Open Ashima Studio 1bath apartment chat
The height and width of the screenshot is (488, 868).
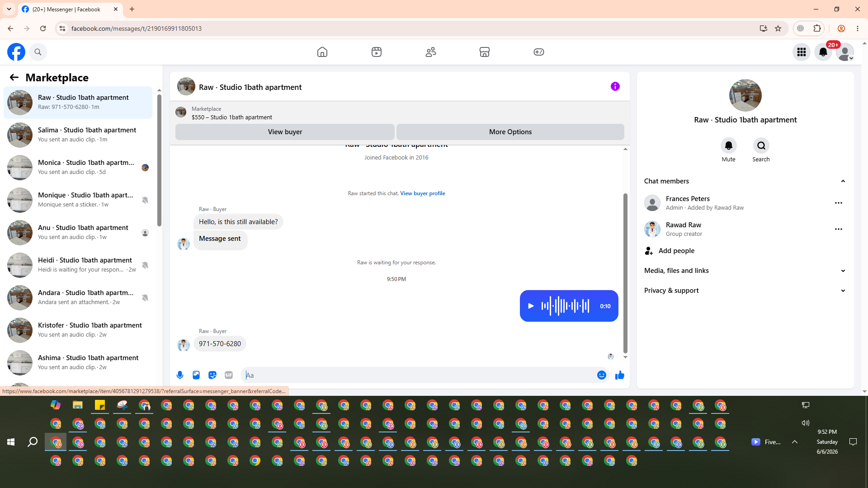78,362
